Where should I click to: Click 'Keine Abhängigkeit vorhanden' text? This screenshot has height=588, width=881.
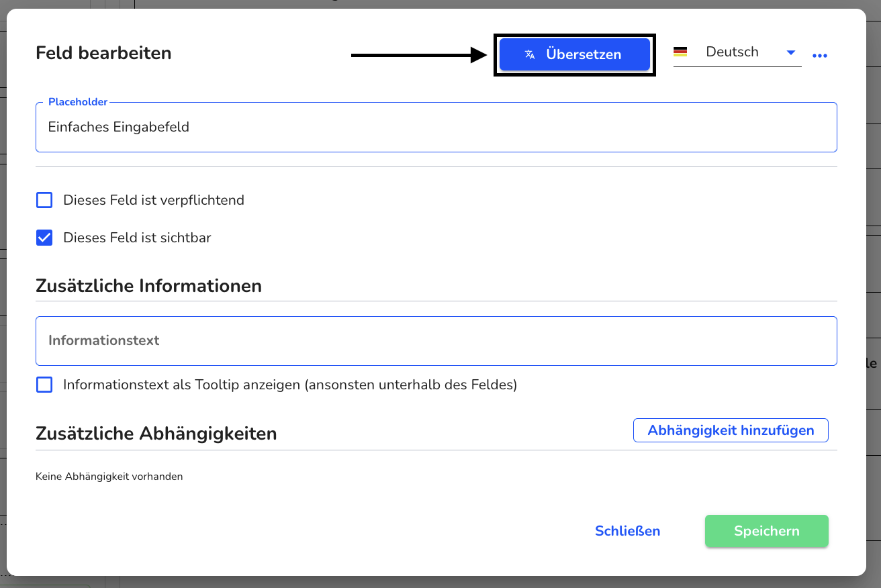[x=109, y=477]
